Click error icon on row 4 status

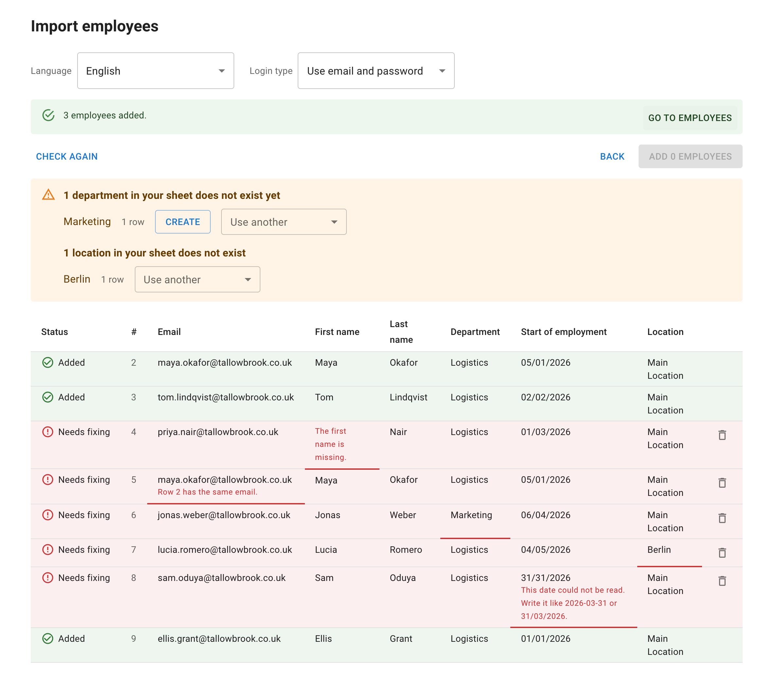pos(48,432)
